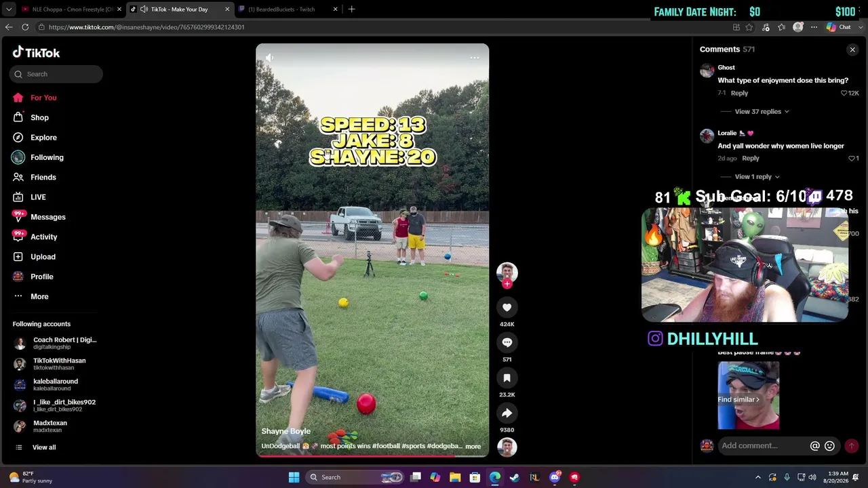Share the video with the arrow icon
This screenshot has width=868, height=488.
point(507,413)
